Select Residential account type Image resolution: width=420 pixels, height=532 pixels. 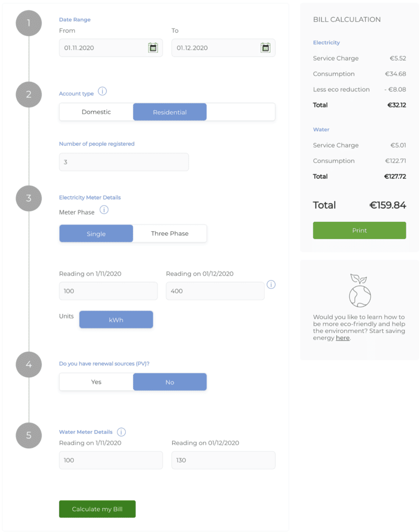pos(169,112)
